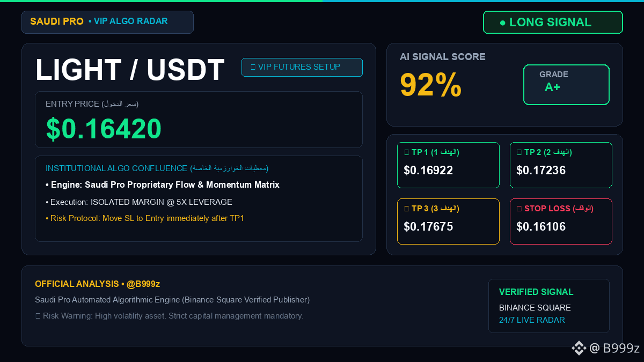Click the LIGHT / USDT pair title
The image size is (644, 362).
click(130, 70)
